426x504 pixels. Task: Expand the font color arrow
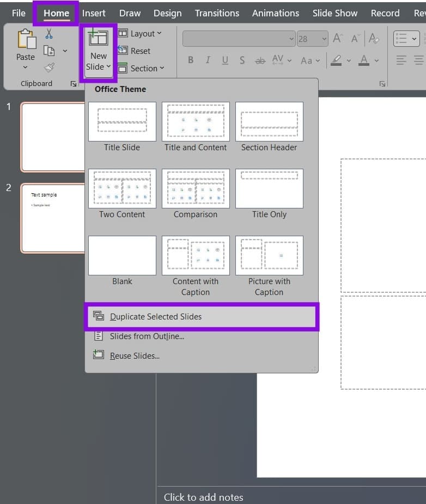[x=376, y=60]
